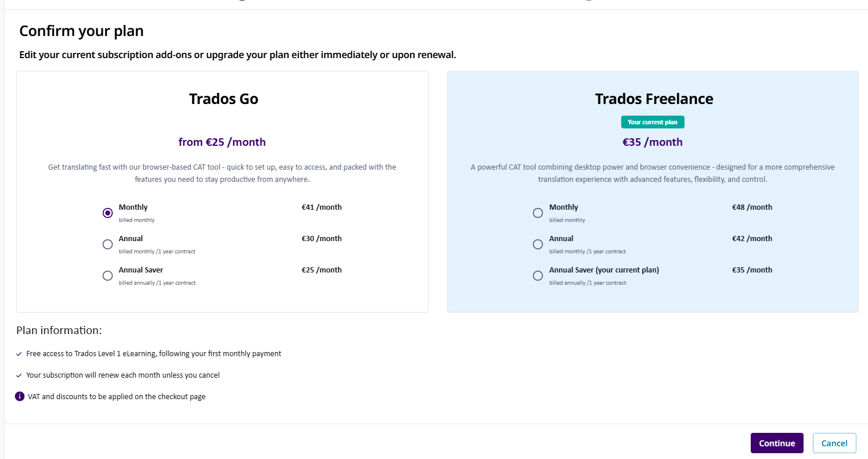Choose Freelance Annual Saver (your current plan)

538,276
